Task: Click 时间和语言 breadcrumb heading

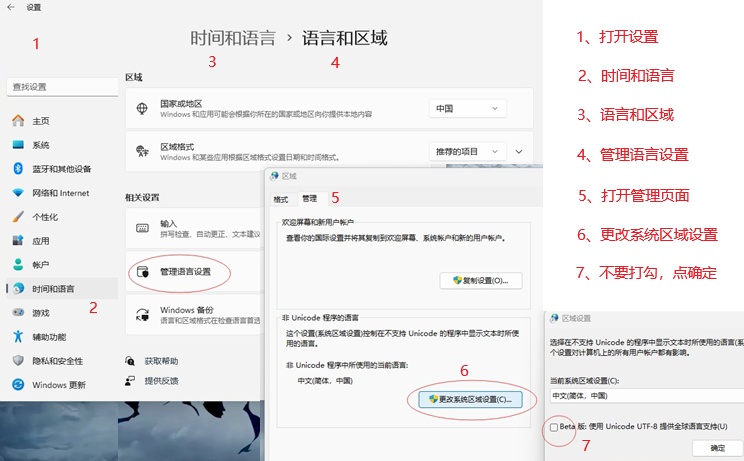Action: [x=233, y=38]
